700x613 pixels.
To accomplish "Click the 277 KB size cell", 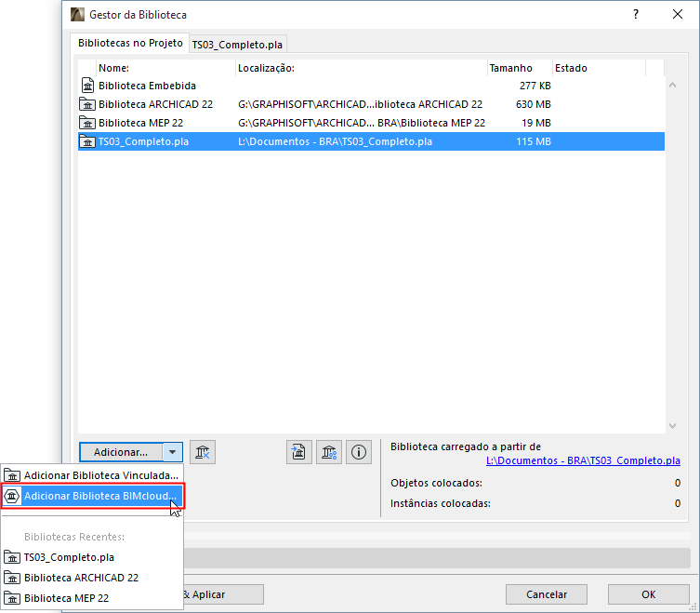I will [x=535, y=86].
